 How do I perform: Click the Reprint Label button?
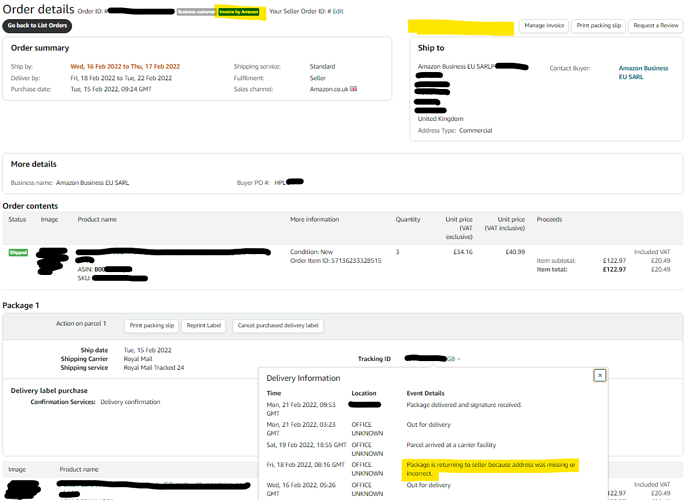tap(205, 325)
